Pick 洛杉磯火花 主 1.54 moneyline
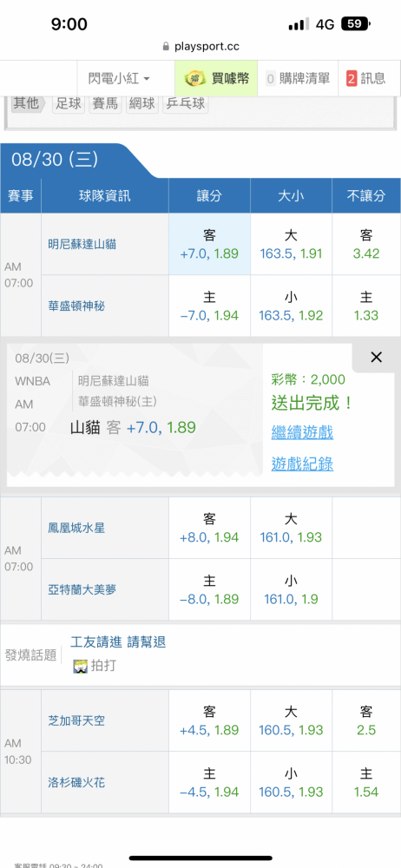401x868 pixels. (x=366, y=783)
